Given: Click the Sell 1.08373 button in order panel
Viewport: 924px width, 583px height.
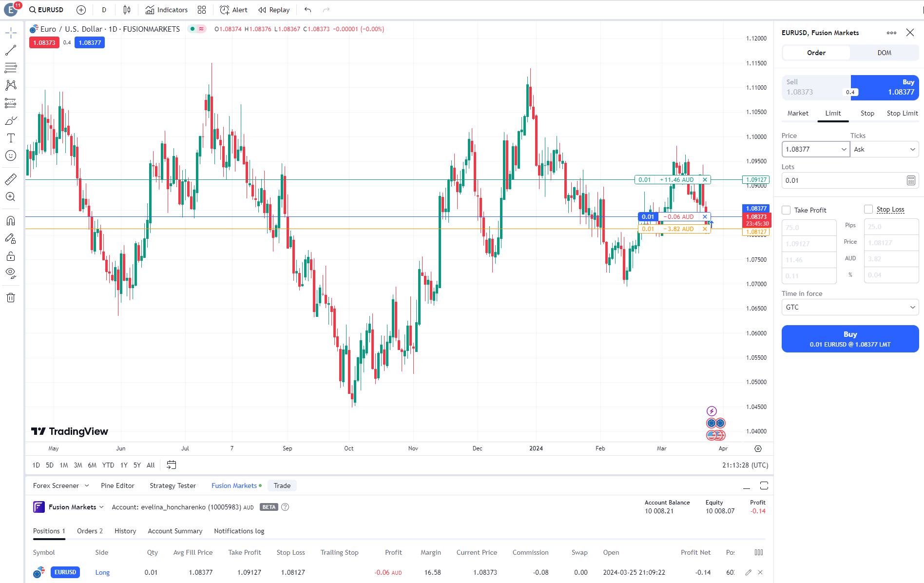Looking at the screenshot, I should [x=816, y=87].
